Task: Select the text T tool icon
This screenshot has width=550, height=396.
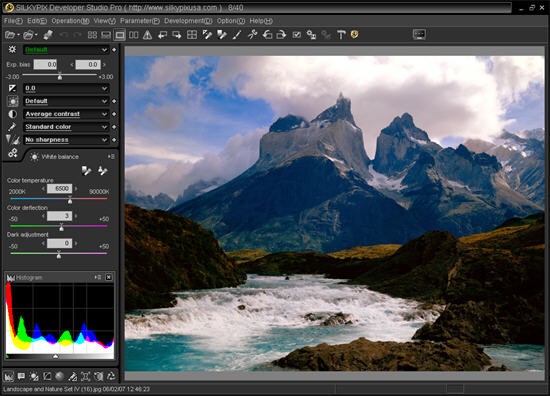Action: click(341, 35)
